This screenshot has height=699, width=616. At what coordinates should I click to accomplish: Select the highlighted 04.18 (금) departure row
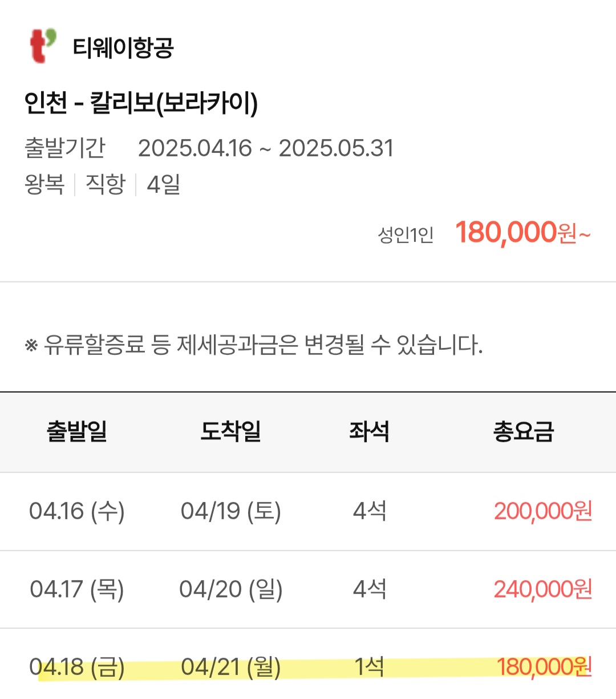pos(308,665)
